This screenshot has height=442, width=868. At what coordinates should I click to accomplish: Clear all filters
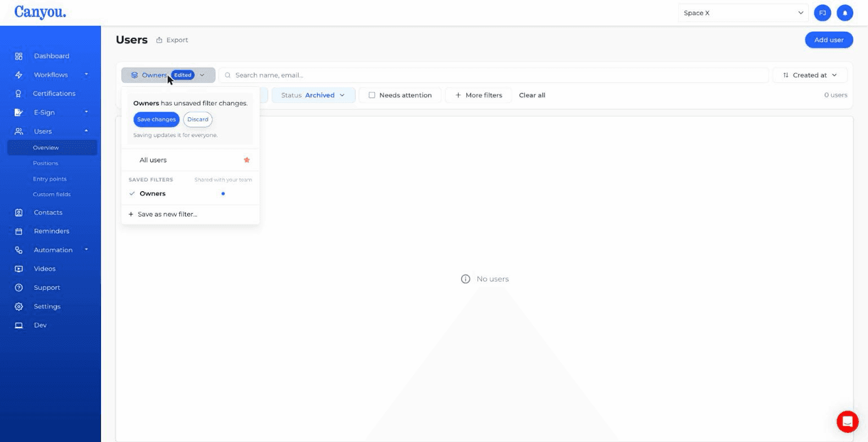pos(532,95)
